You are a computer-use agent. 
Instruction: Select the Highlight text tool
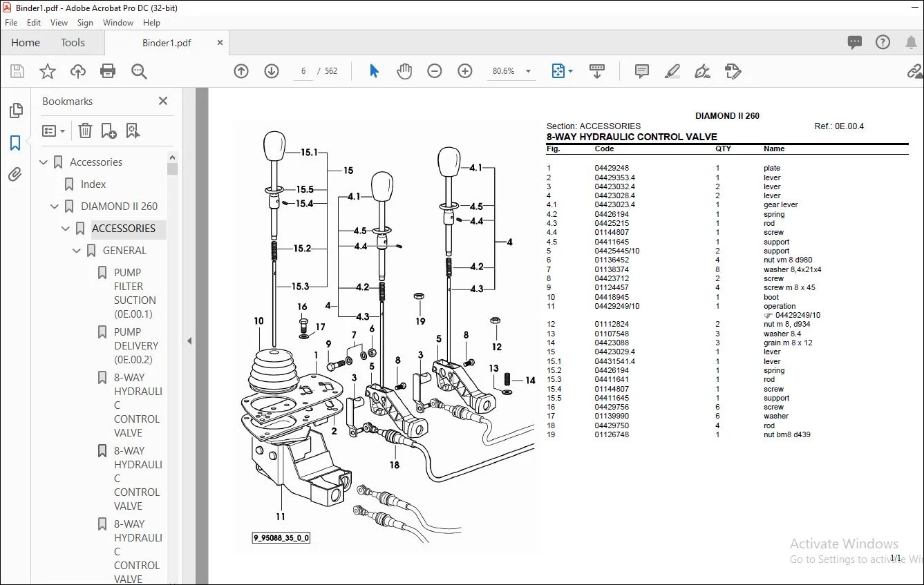672,71
